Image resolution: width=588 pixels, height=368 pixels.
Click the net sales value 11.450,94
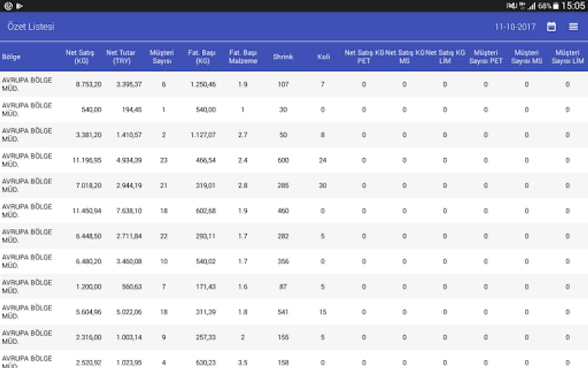click(x=87, y=211)
